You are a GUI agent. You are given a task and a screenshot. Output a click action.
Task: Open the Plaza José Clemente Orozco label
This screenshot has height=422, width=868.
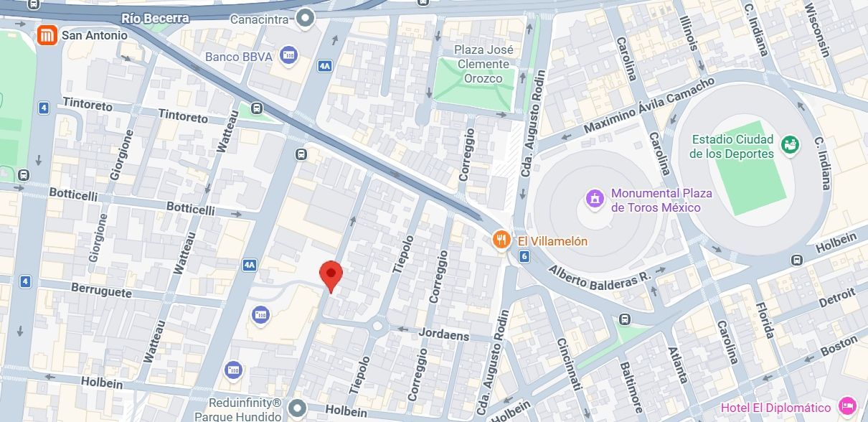tap(485, 64)
